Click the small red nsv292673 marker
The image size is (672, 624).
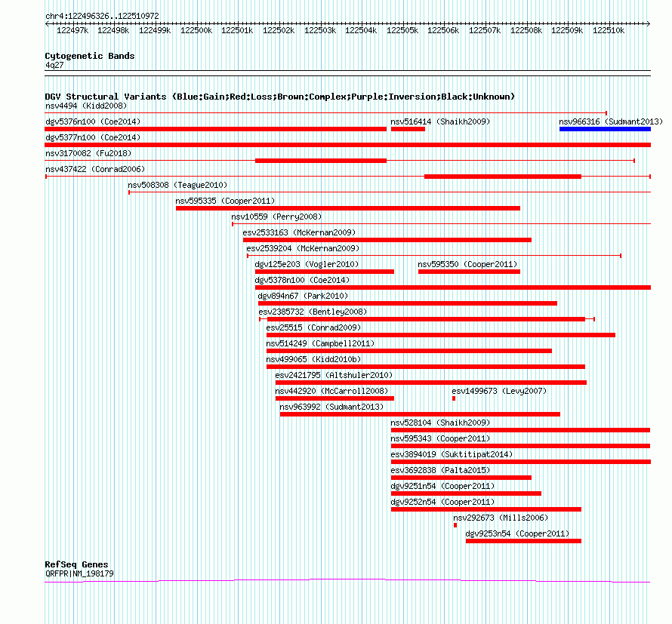tap(455, 525)
